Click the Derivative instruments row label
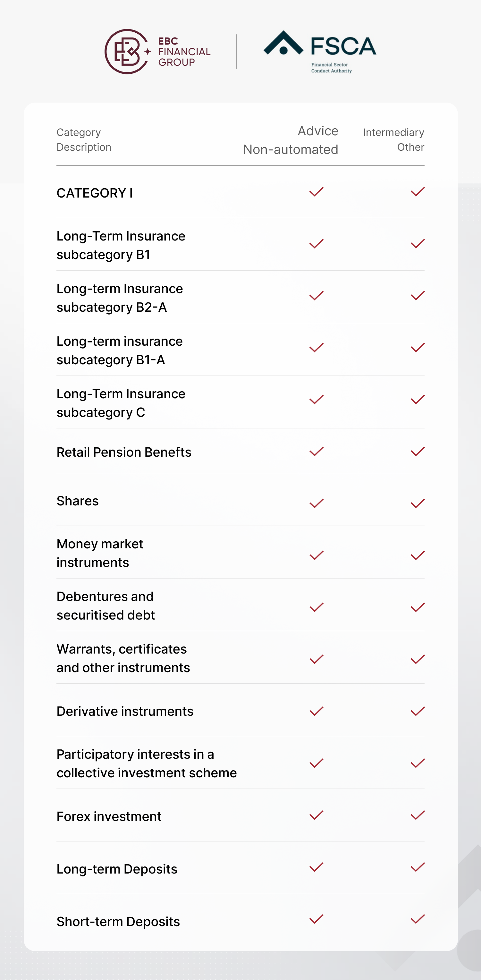Screen dimensions: 481x980 coord(125,711)
